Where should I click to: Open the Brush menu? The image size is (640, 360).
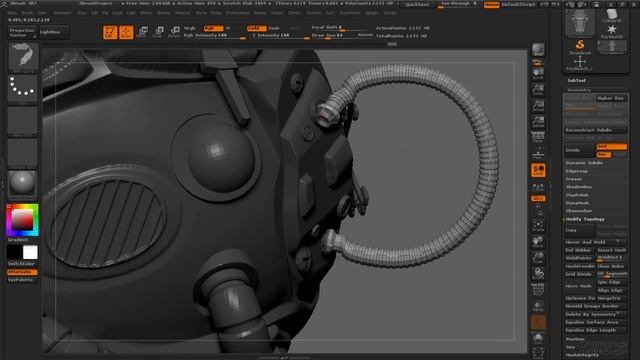(x=27, y=13)
